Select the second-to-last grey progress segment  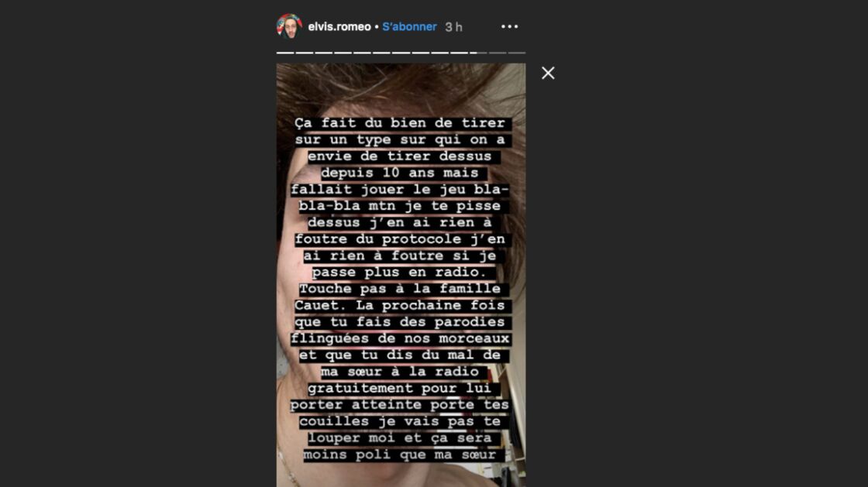[x=498, y=53]
